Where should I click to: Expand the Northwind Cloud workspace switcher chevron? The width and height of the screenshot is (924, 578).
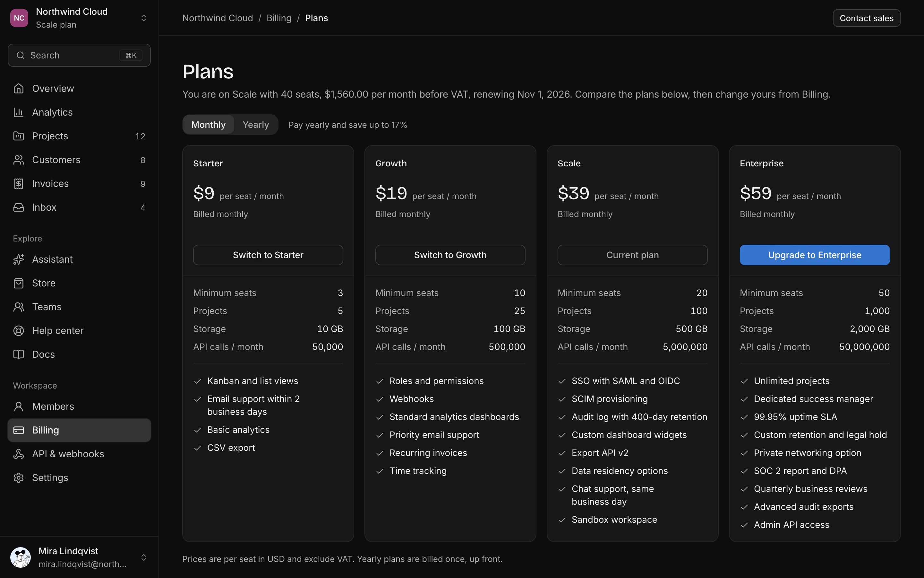[x=143, y=18]
